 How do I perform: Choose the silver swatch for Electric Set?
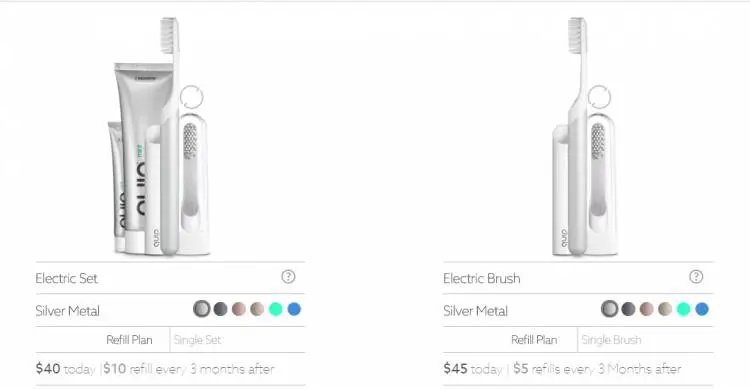(x=202, y=309)
